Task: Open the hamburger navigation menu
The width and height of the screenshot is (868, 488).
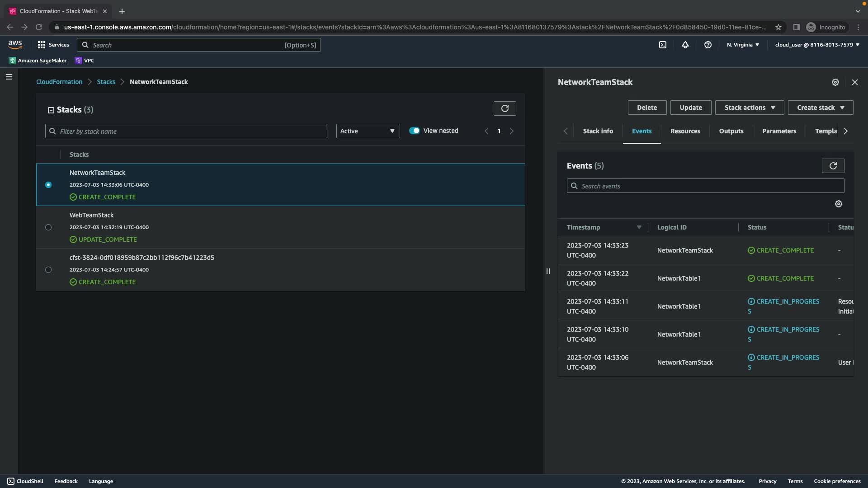Action: (x=9, y=77)
